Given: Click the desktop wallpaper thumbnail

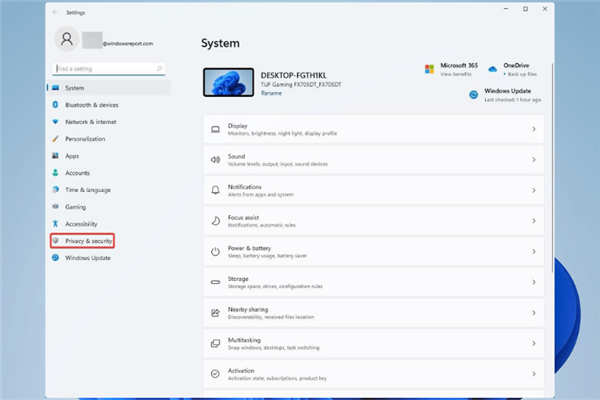Looking at the screenshot, I should [x=228, y=82].
